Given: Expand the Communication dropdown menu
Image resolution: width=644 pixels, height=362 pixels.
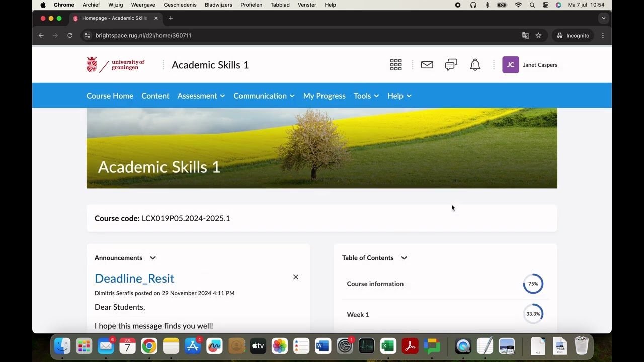Looking at the screenshot, I should [x=264, y=96].
